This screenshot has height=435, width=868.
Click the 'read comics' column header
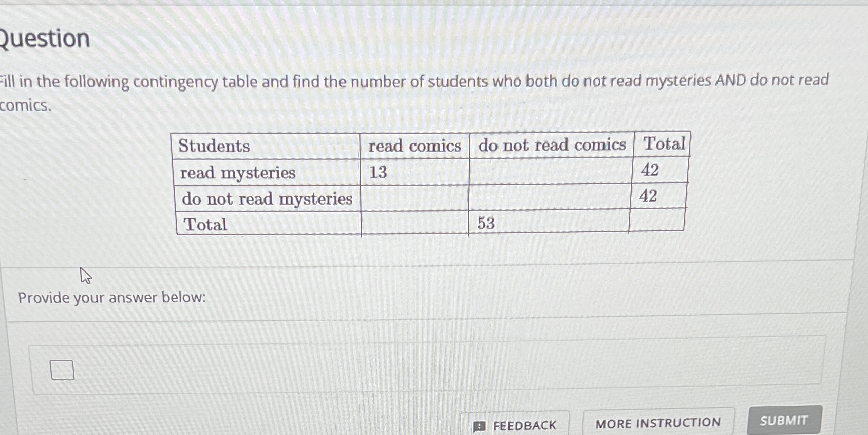[x=414, y=146]
